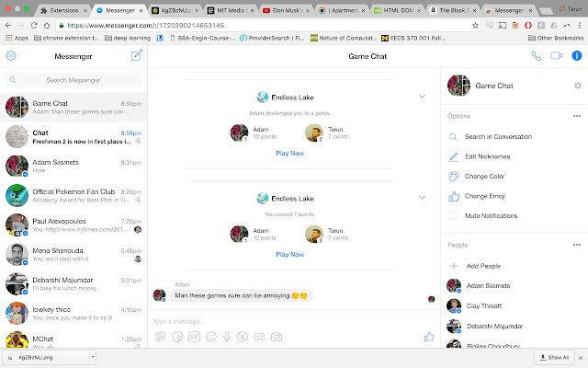Switch to The Black Amazon tab

tap(453, 10)
